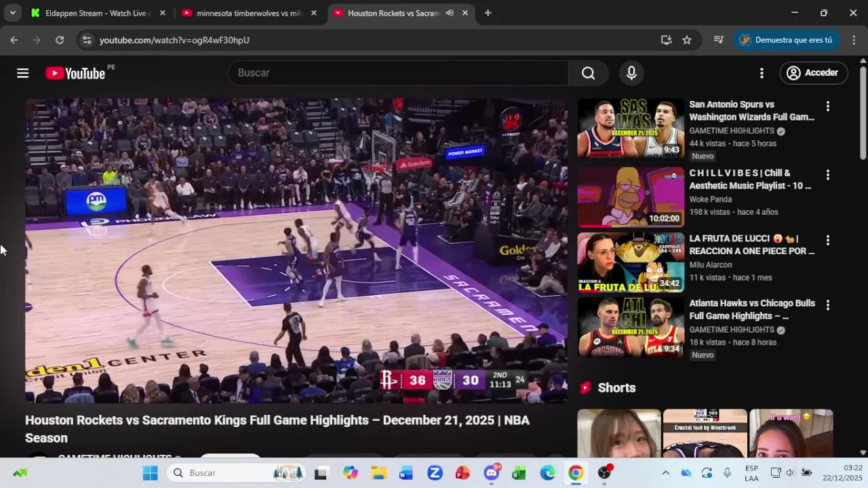Open options menu for the Hawks video

827,305
